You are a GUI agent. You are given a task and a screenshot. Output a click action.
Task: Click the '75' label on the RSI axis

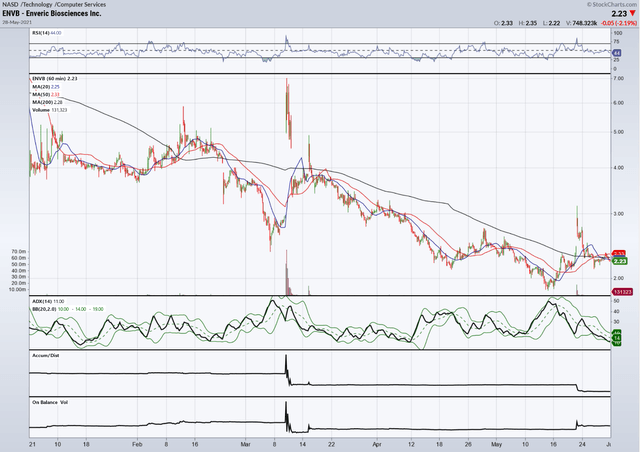[x=616, y=42]
